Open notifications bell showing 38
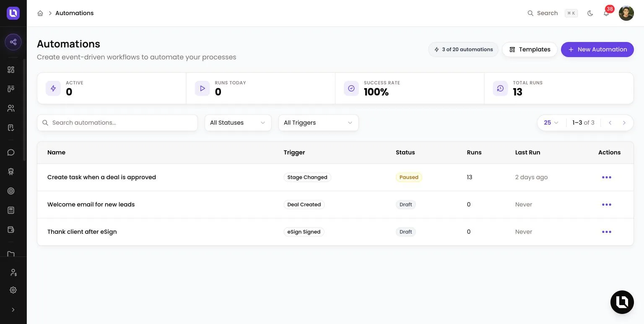This screenshot has height=324, width=644. pyautogui.click(x=606, y=13)
